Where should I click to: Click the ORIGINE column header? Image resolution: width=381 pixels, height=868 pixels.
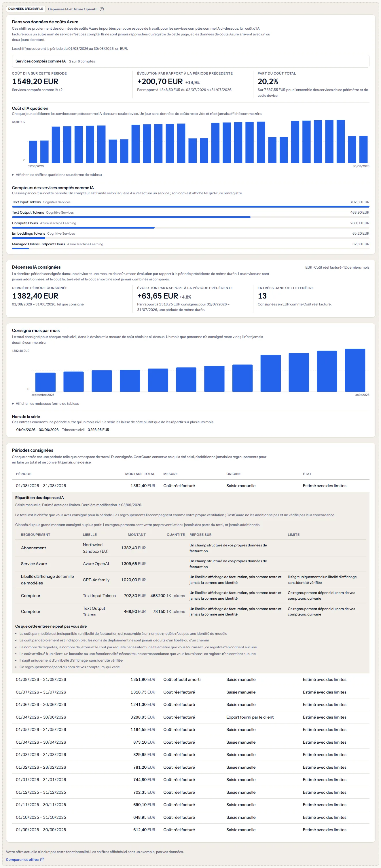pyautogui.click(x=233, y=474)
